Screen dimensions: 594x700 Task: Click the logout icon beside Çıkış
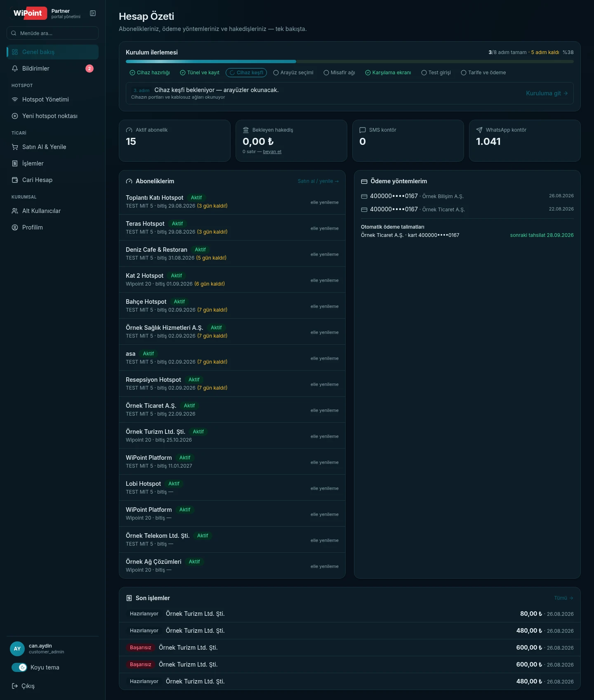15,686
